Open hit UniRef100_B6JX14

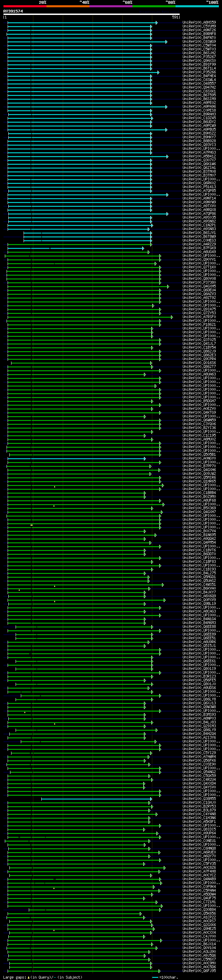pos(199,943)
